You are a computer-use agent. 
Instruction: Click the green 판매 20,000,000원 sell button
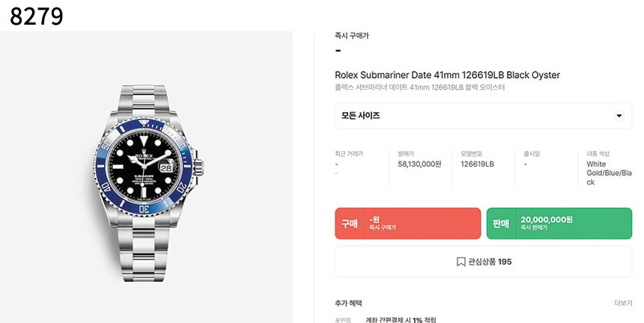(x=559, y=224)
